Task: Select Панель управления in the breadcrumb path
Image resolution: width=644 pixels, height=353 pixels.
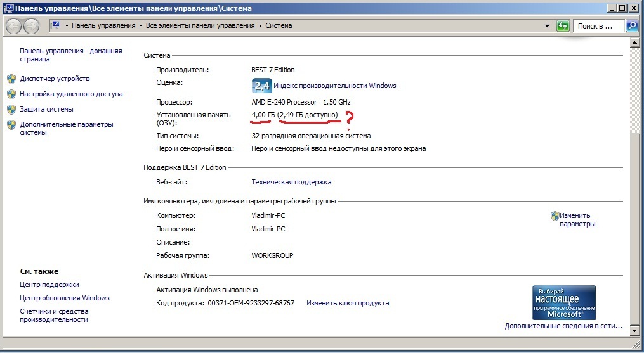Action: pos(103,26)
